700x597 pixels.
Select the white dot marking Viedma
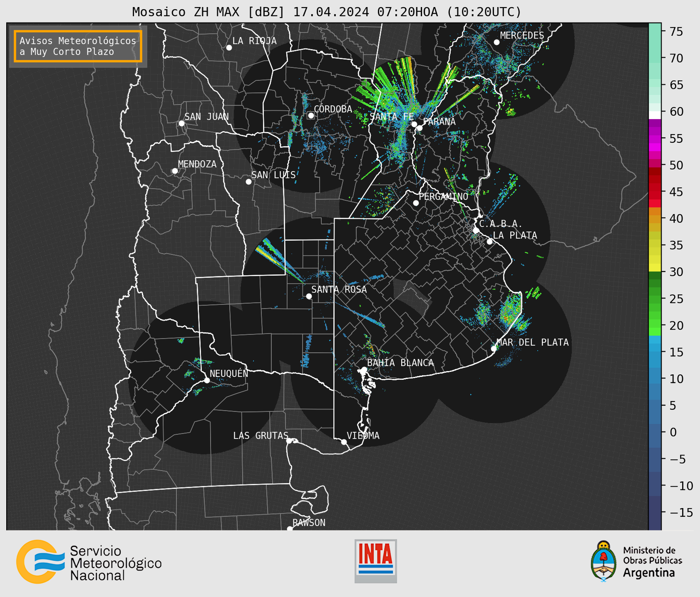click(344, 442)
